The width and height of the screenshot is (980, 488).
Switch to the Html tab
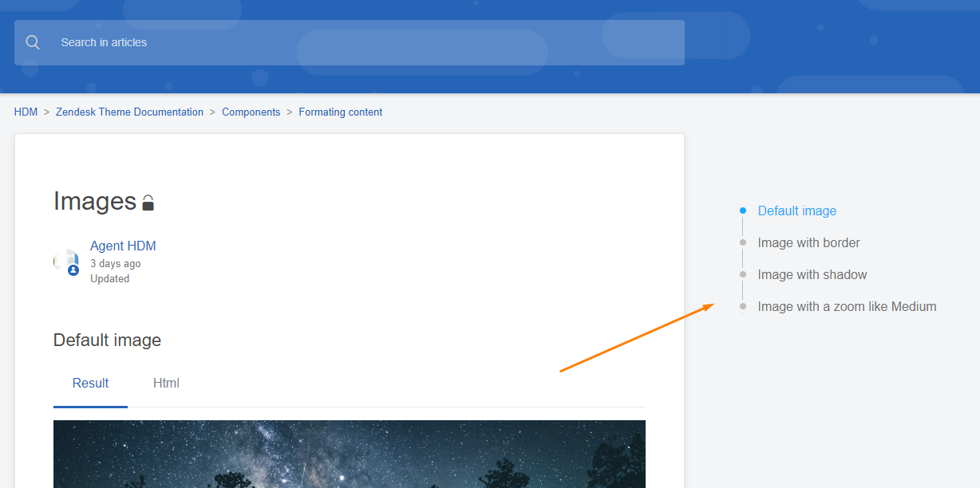pos(166,384)
